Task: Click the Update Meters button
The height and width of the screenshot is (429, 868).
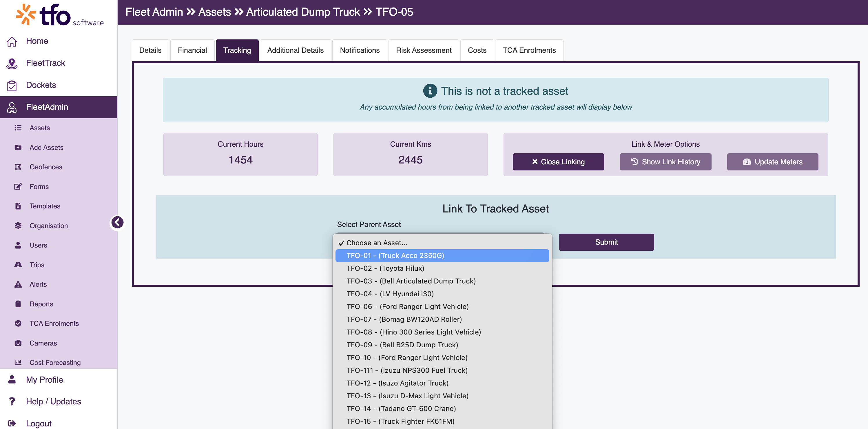Action: (x=773, y=162)
